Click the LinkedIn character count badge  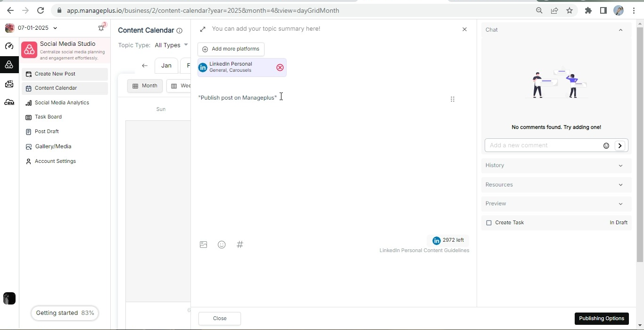coord(448,241)
